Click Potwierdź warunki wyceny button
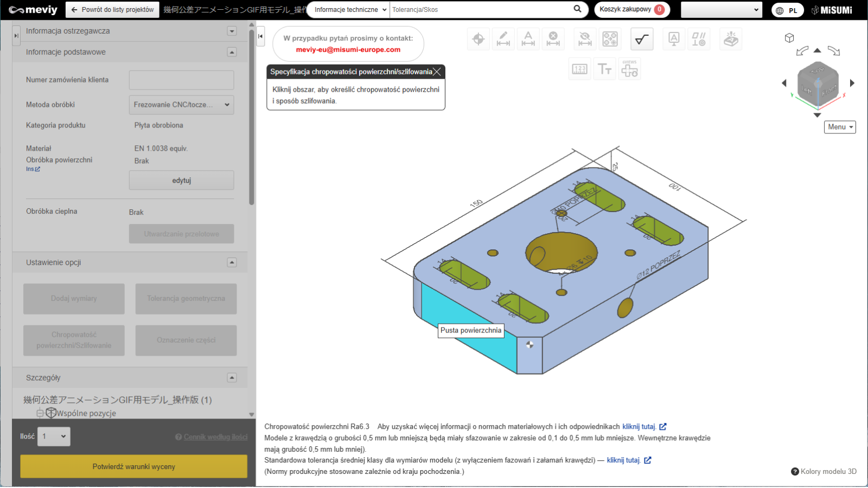This screenshot has height=488, width=868. pyautogui.click(x=133, y=466)
